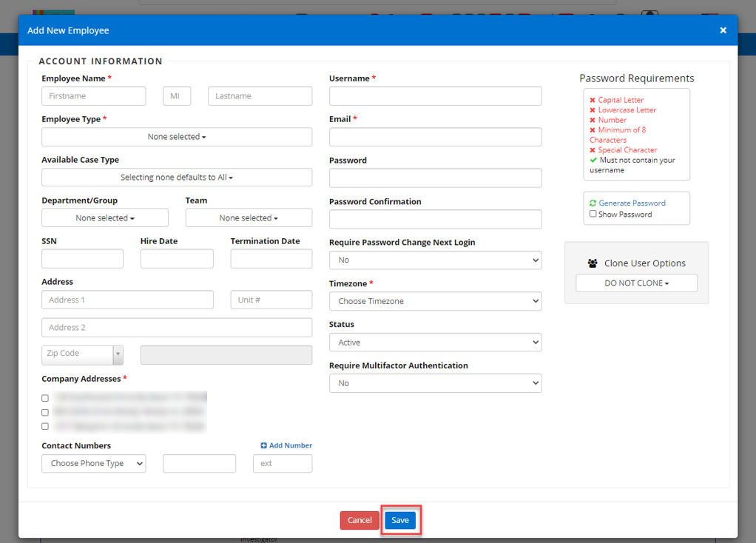Focus the Firstname field
Image resolution: width=756 pixels, height=543 pixels.
(x=93, y=96)
